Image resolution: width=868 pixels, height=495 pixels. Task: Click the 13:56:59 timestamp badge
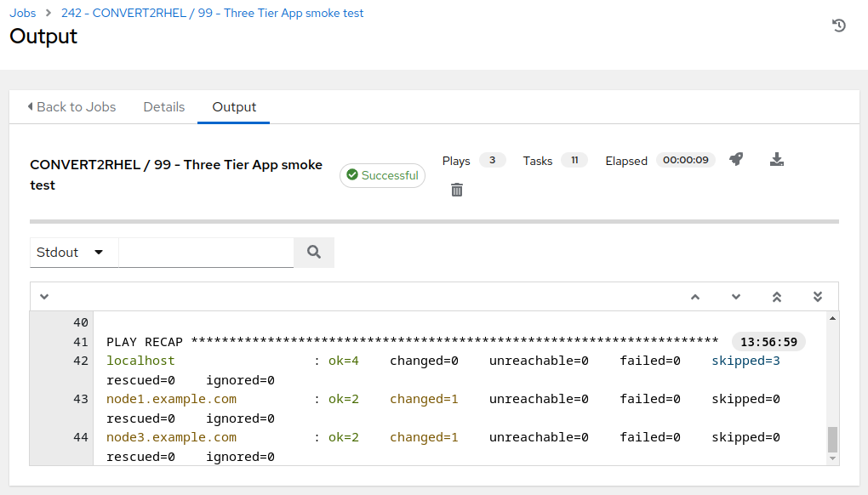coord(768,342)
